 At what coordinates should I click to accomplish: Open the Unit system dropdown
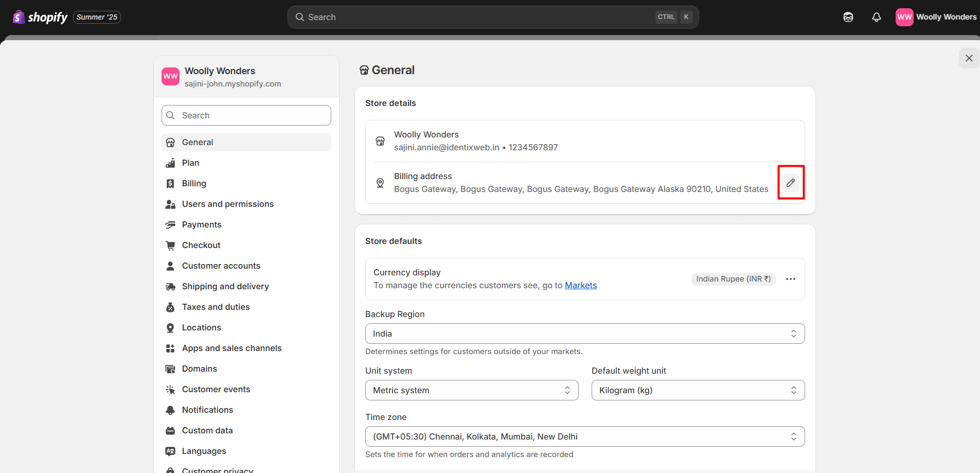(x=472, y=390)
